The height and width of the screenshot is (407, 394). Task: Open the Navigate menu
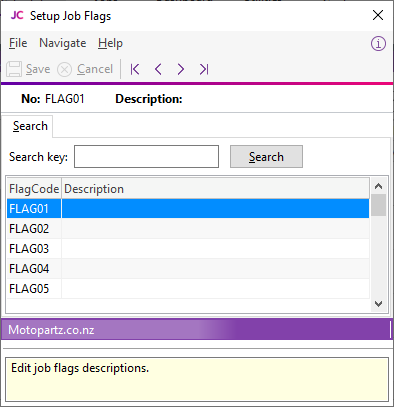63,43
